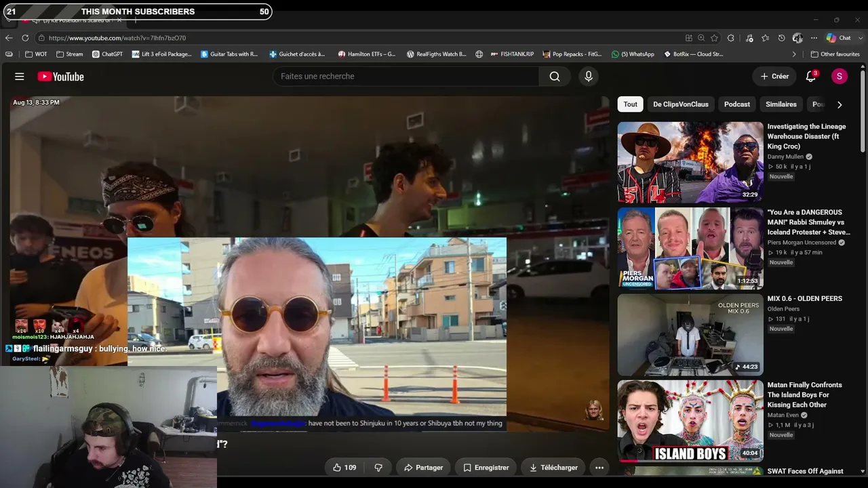Image resolution: width=868 pixels, height=488 pixels.
Task: Open the Guitar Tabs bookmark
Action: [x=229, y=54]
